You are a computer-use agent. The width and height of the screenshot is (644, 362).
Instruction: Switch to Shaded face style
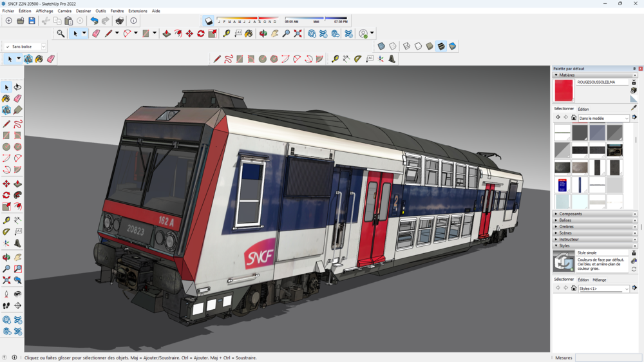430,46
